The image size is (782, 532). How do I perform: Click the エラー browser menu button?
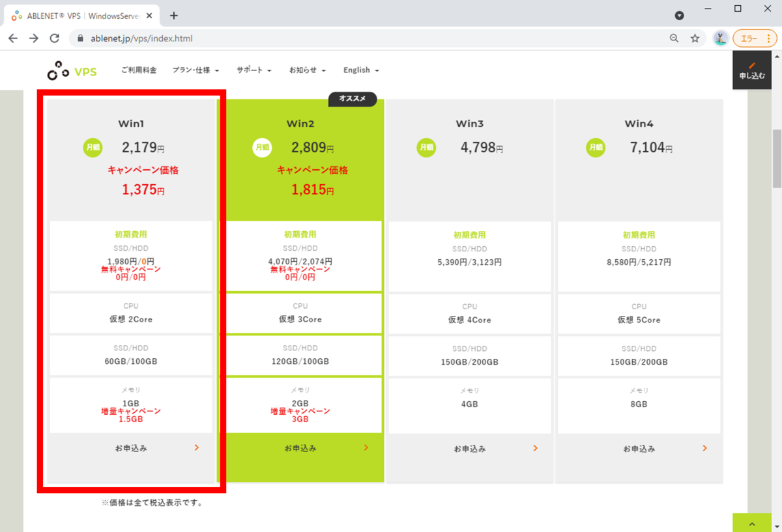tap(754, 38)
